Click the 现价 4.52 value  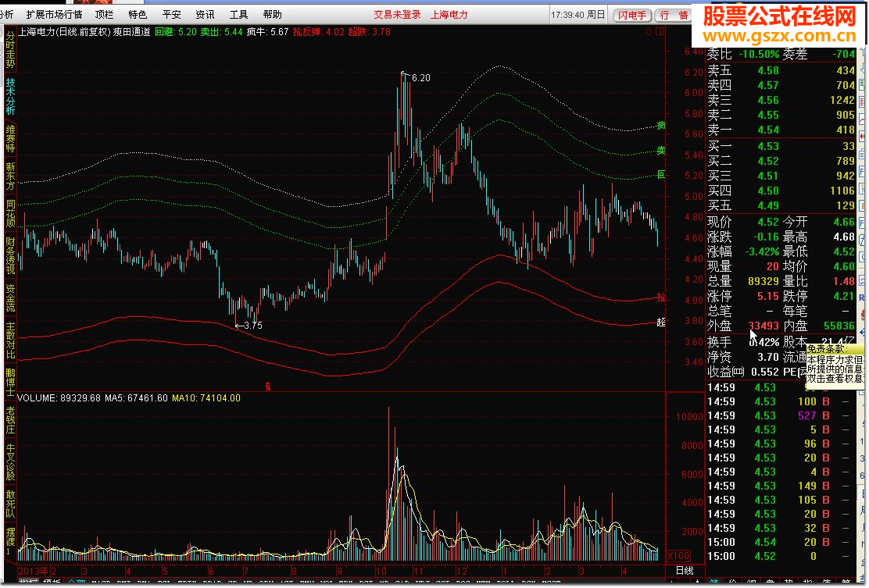click(x=768, y=222)
